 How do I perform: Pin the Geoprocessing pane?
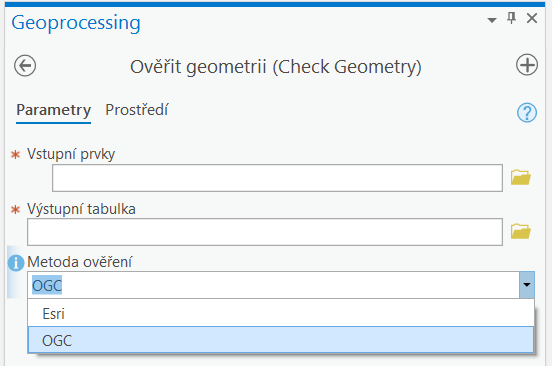coord(512,18)
